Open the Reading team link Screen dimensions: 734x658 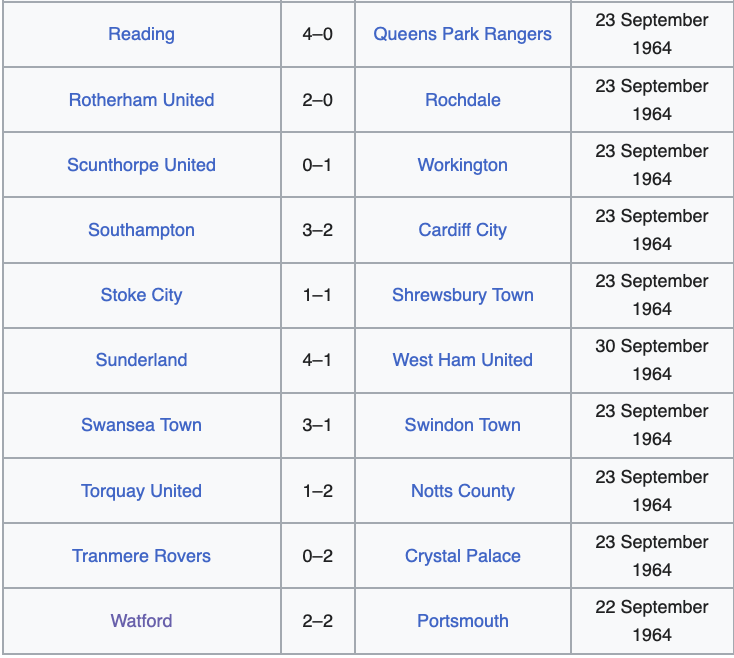(141, 34)
